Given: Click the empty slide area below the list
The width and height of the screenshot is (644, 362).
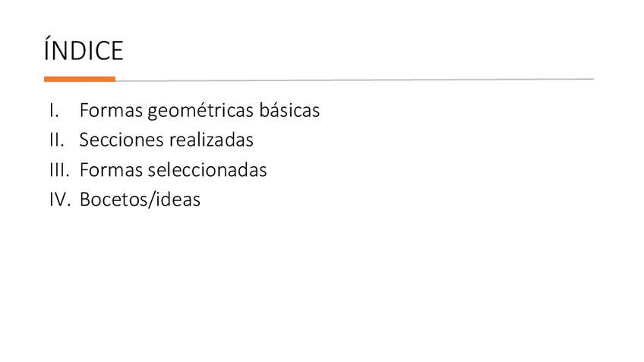Looking at the screenshot, I should coord(322,288).
